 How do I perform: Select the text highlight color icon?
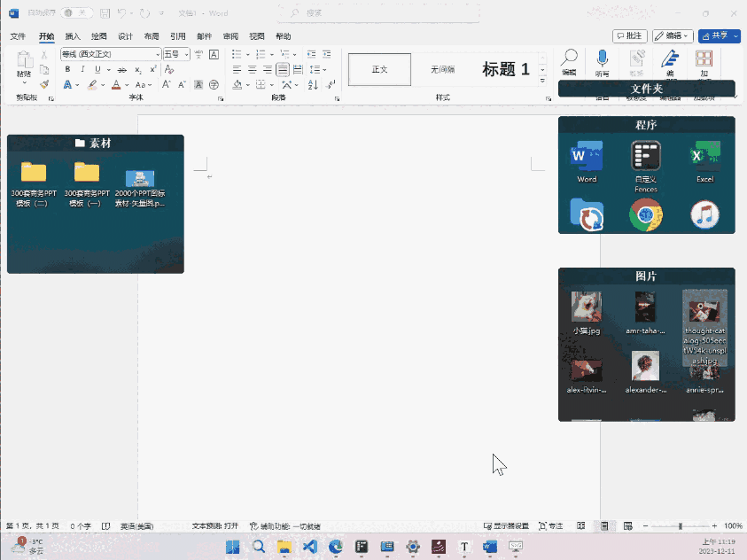[93, 84]
